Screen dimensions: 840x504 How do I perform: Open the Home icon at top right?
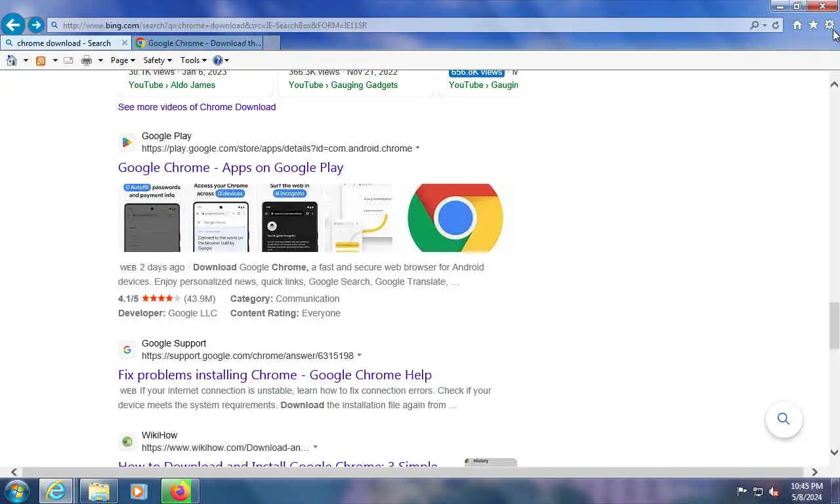coord(797,25)
